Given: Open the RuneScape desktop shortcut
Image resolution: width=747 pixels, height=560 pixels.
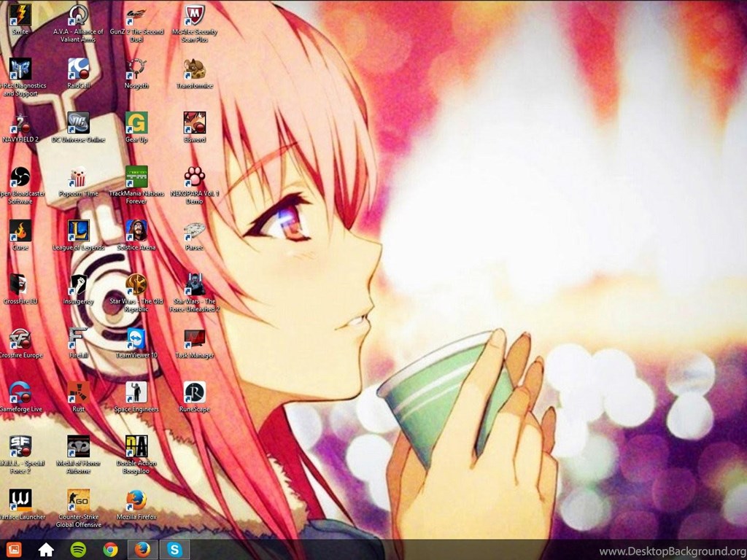Looking at the screenshot, I should pyautogui.click(x=194, y=392).
